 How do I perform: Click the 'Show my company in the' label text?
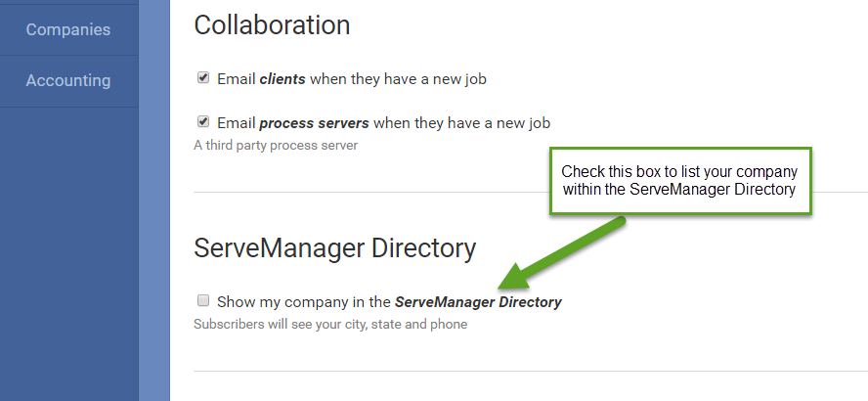click(304, 302)
